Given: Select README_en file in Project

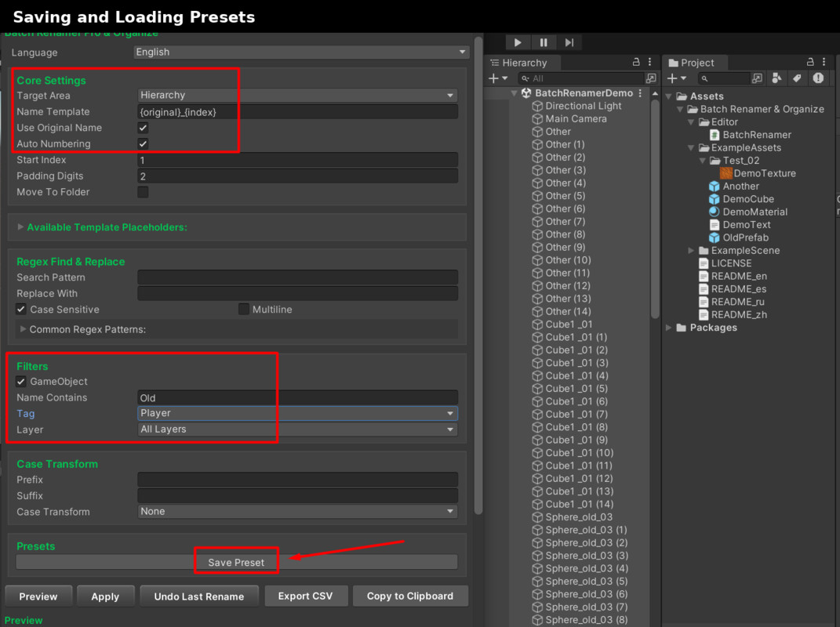Looking at the screenshot, I should pyautogui.click(x=739, y=277).
